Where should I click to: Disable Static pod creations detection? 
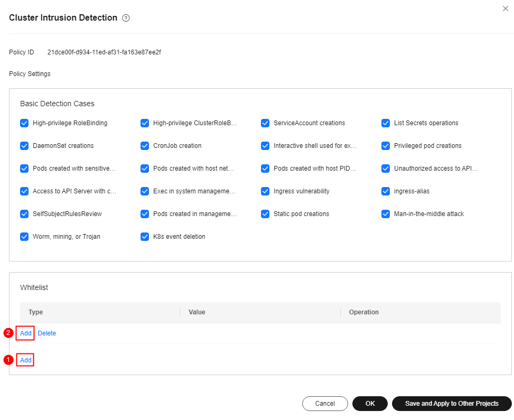pyautogui.click(x=265, y=214)
